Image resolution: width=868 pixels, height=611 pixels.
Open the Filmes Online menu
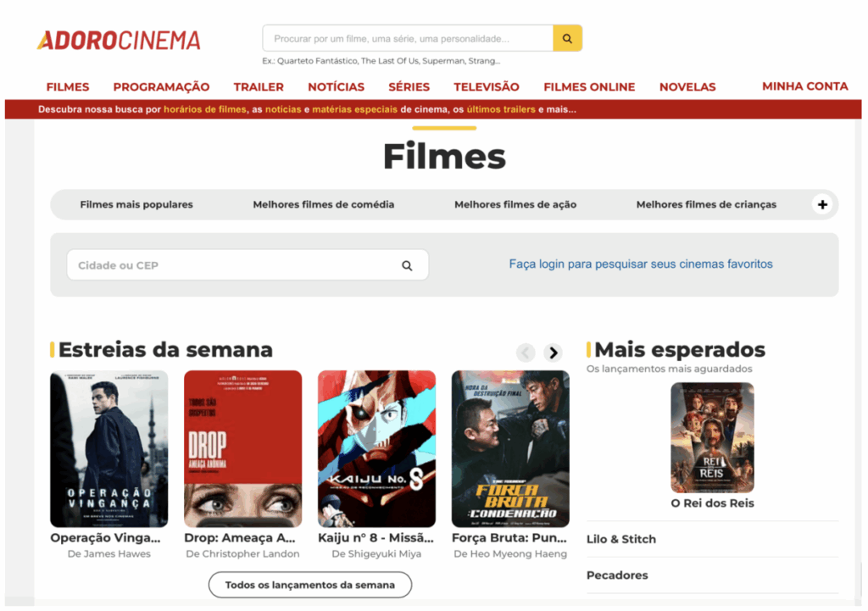tap(589, 87)
